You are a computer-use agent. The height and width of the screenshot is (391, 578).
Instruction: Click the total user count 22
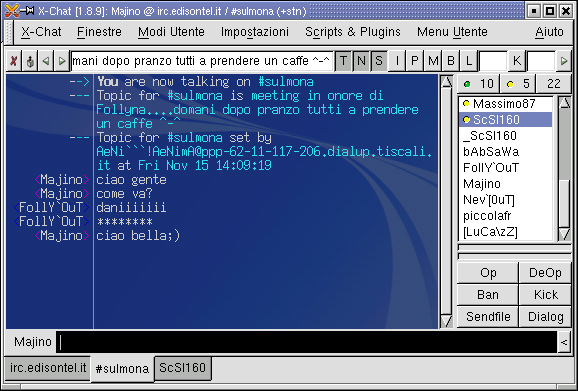[x=554, y=84]
